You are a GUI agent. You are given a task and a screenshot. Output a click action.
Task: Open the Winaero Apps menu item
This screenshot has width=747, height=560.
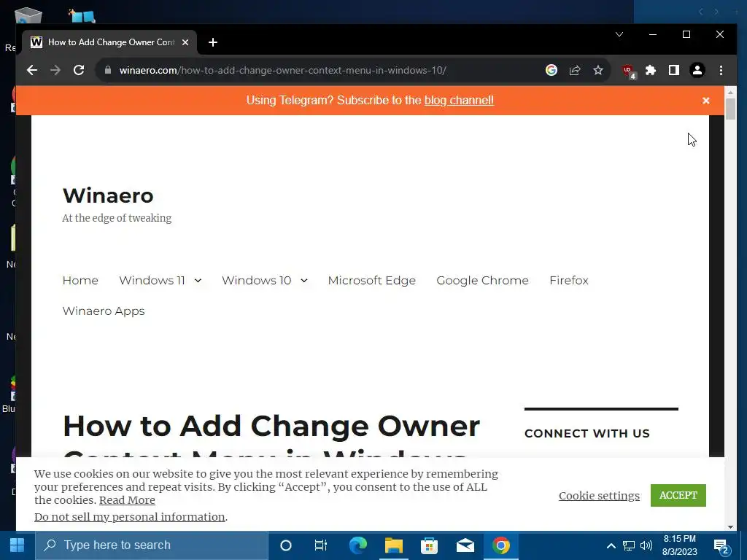[104, 311]
